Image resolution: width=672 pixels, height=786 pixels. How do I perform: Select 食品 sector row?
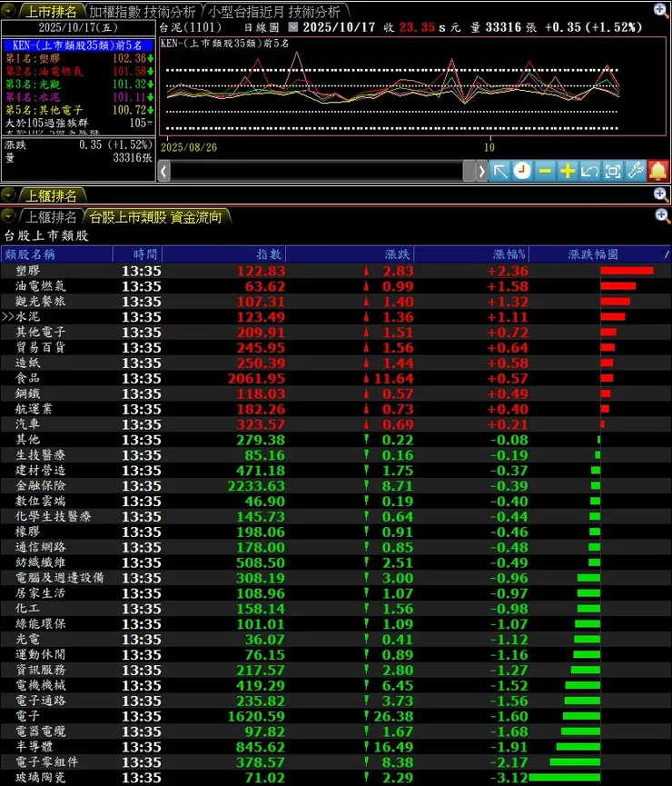click(x=336, y=378)
